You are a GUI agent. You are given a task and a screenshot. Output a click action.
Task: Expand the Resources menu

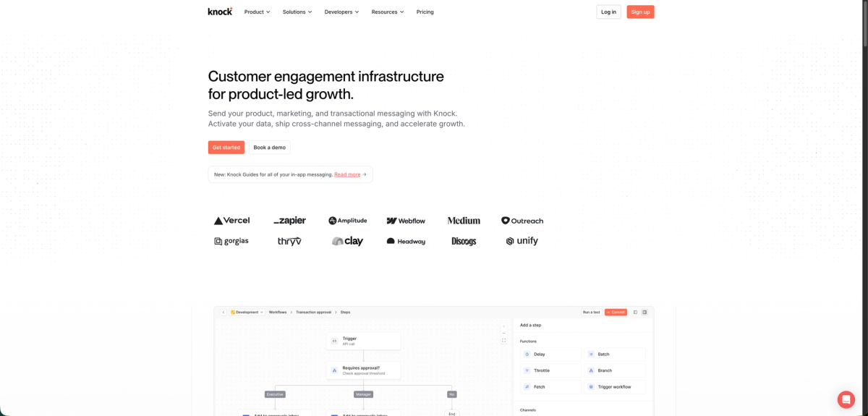coord(388,12)
